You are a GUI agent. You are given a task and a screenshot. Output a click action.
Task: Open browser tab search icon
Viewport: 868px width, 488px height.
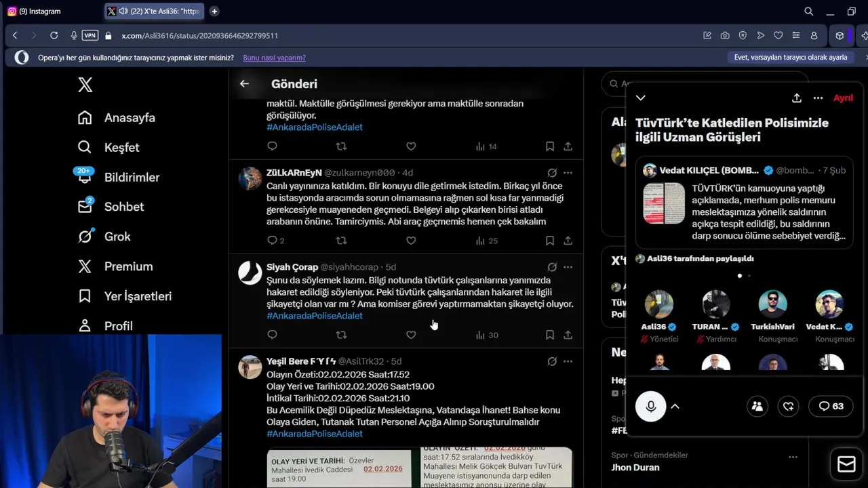click(808, 12)
